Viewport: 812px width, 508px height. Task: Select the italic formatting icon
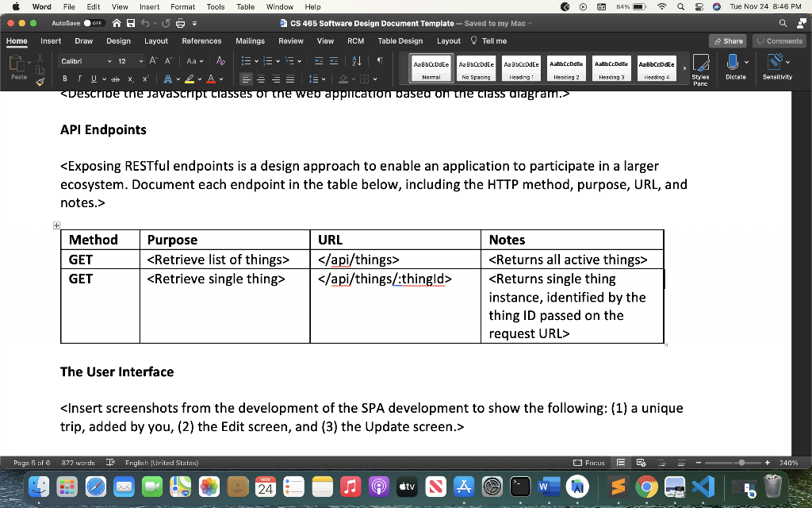[79, 78]
